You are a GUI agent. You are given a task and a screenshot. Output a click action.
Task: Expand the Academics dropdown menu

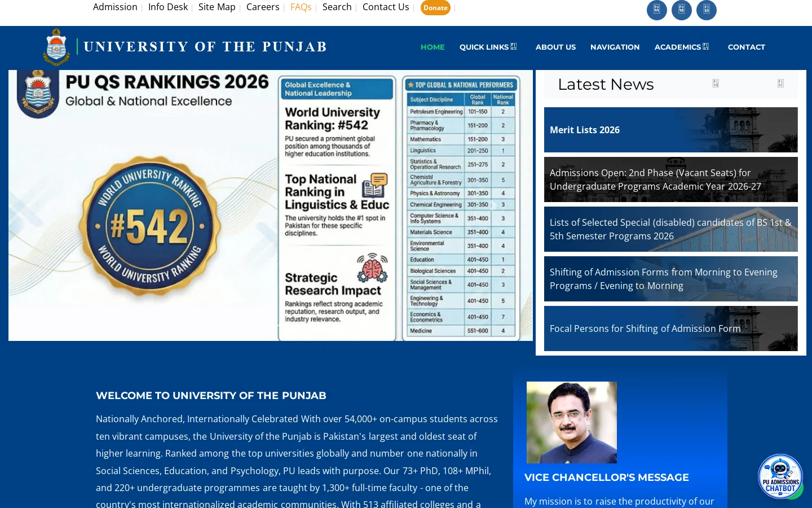tap(682, 47)
